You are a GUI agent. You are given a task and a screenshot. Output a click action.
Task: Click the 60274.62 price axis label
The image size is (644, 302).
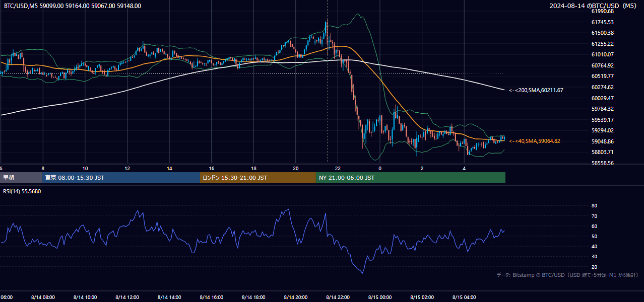(602, 87)
